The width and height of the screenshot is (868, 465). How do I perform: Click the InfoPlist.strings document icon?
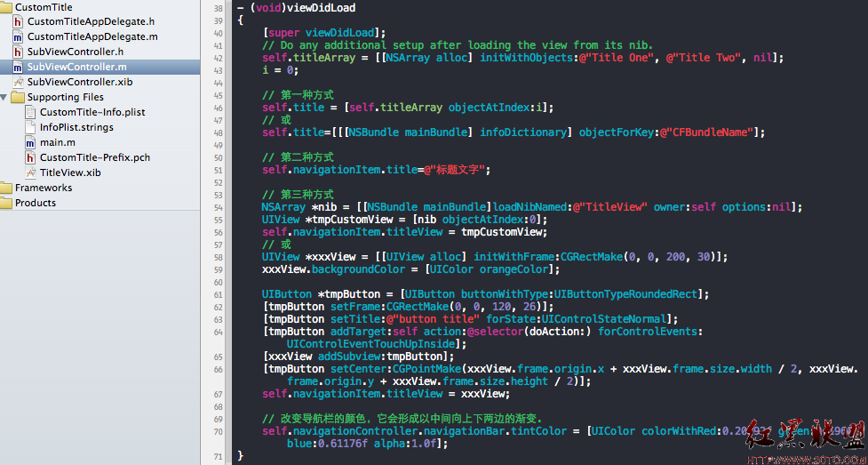click(31, 127)
